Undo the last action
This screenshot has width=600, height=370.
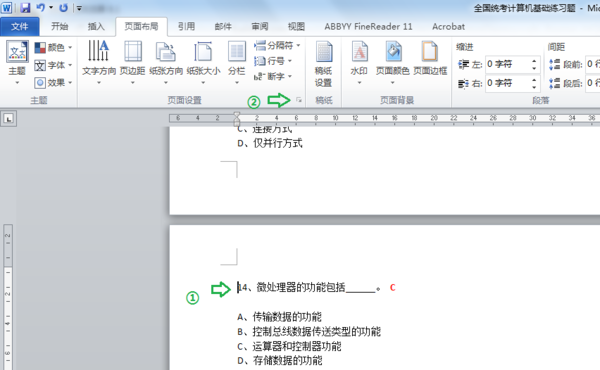[x=40, y=8]
